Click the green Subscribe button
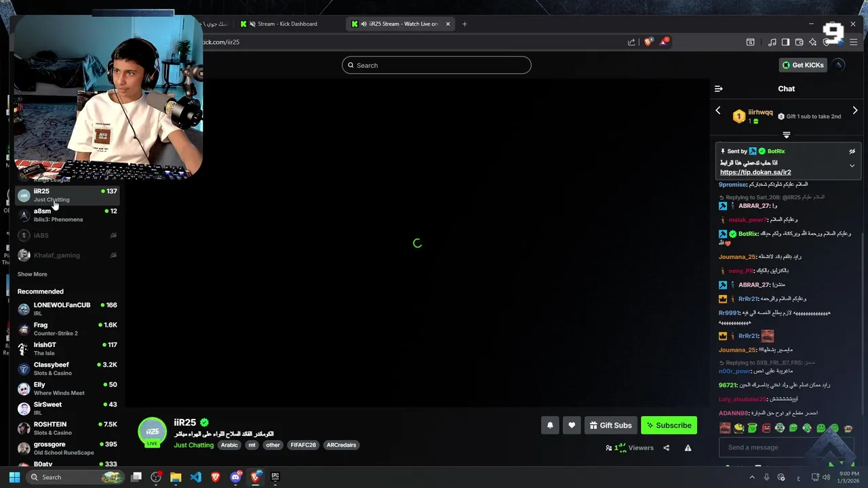868x488 pixels. click(669, 426)
